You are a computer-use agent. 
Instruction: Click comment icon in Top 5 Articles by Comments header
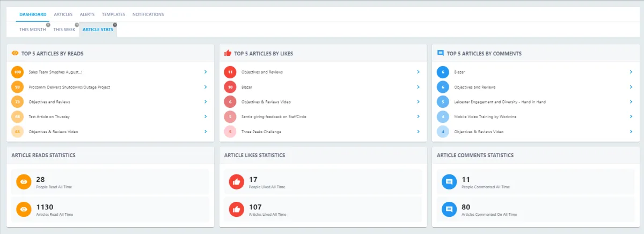tap(441, 53)
